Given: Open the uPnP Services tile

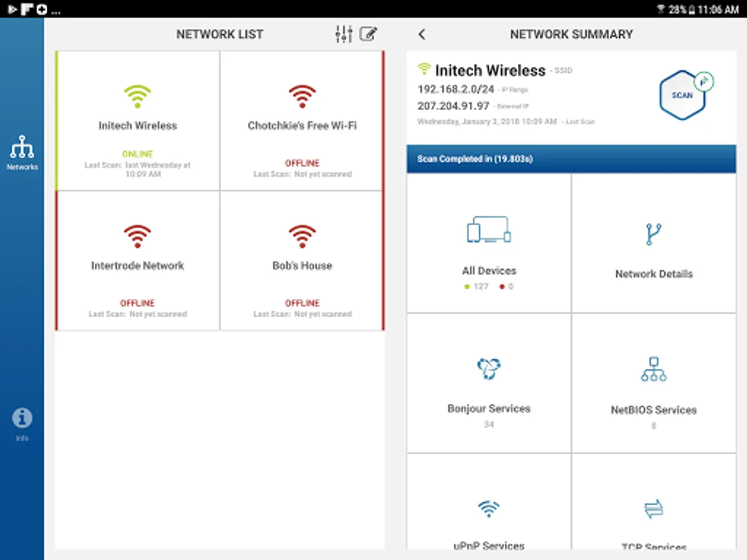Looking at the screenshot, I should 489,502.
